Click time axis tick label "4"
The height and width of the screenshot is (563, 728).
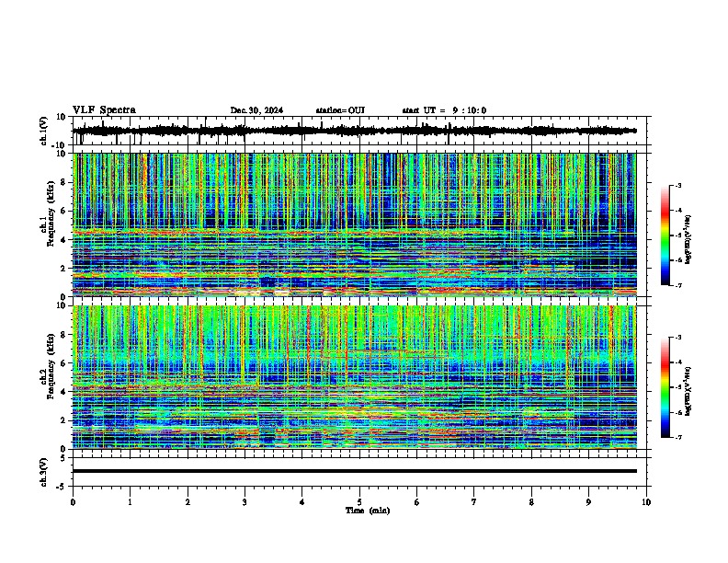pos(301,502)
